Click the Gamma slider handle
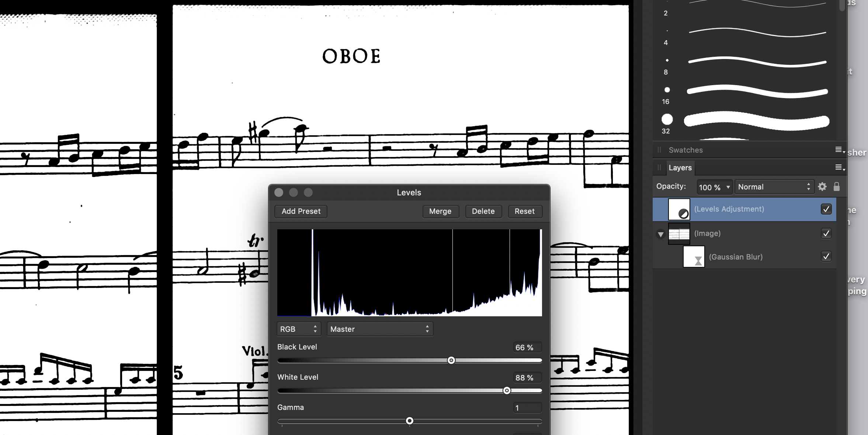This screenshot has width=868, height=435. click(x=410, y=421)
